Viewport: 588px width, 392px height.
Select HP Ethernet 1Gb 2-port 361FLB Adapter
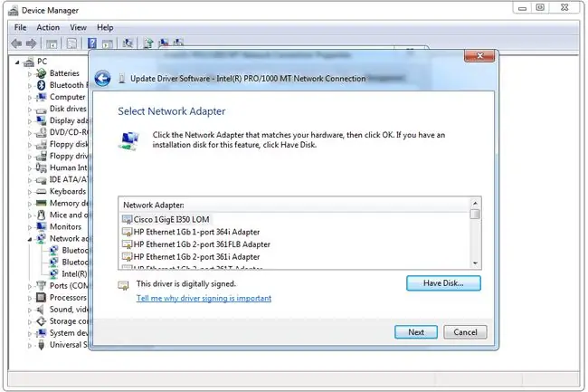[196, 244]
